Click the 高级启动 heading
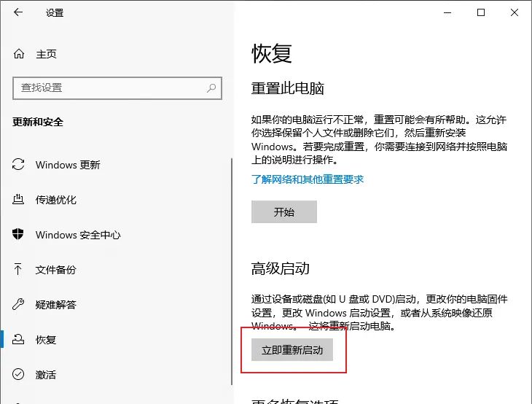Image resolution: width=532 pixels, height=404 pixels. [281, 268]
